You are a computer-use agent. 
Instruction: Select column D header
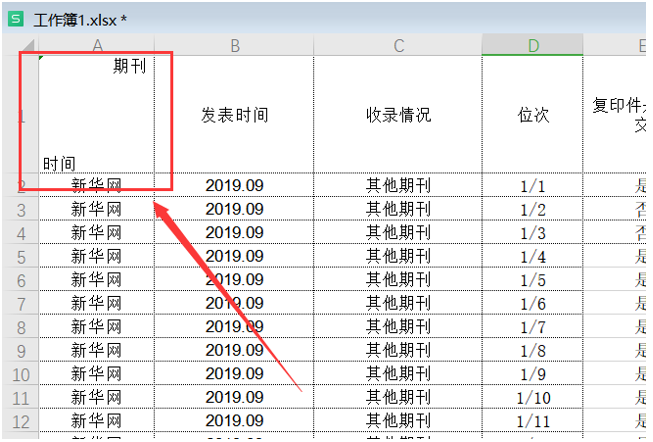[533, 45]
